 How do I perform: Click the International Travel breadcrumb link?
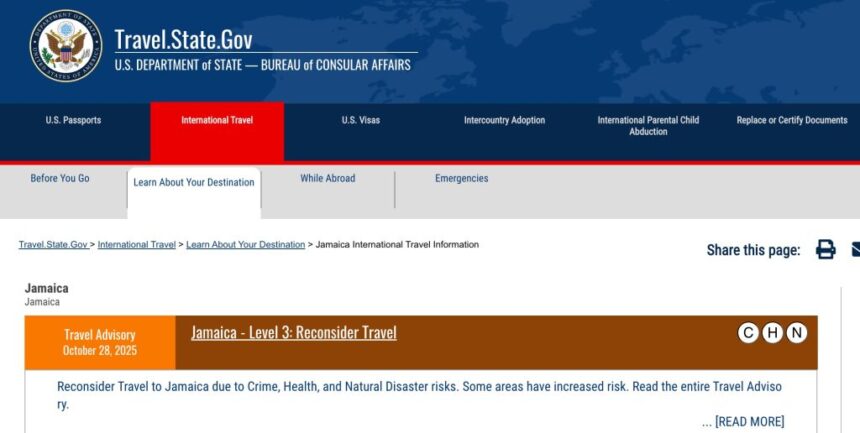pyautogui.click(x=137, y=245)
